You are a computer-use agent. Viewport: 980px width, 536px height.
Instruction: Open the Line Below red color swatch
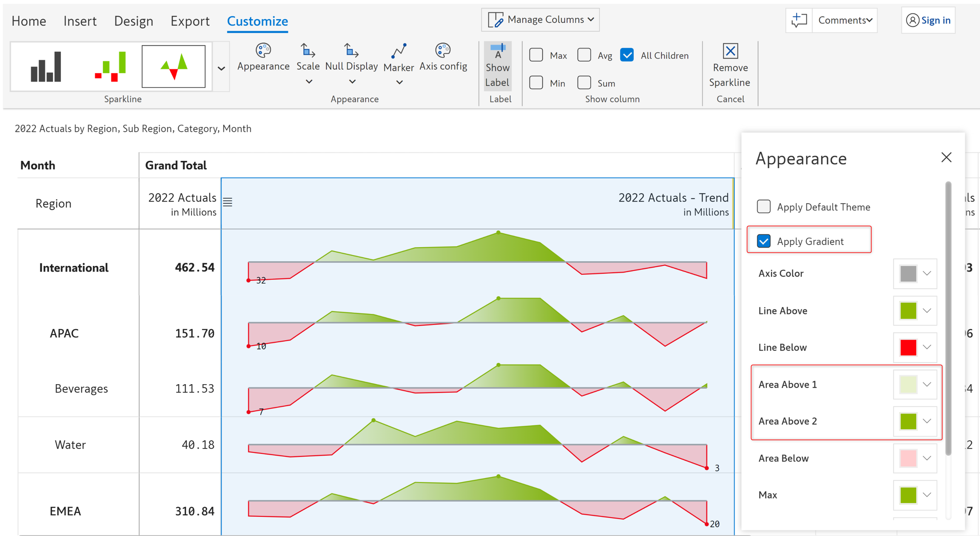908,347
